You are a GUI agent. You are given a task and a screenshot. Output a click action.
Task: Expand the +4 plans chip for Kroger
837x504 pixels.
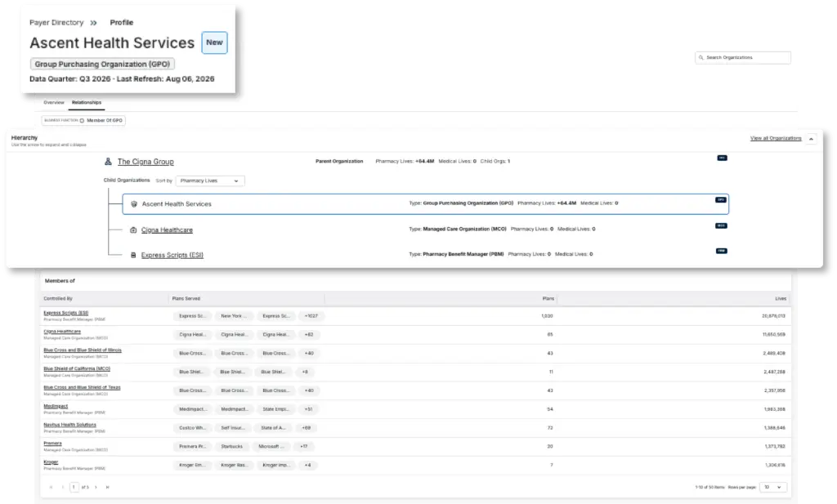coord(307,465)
